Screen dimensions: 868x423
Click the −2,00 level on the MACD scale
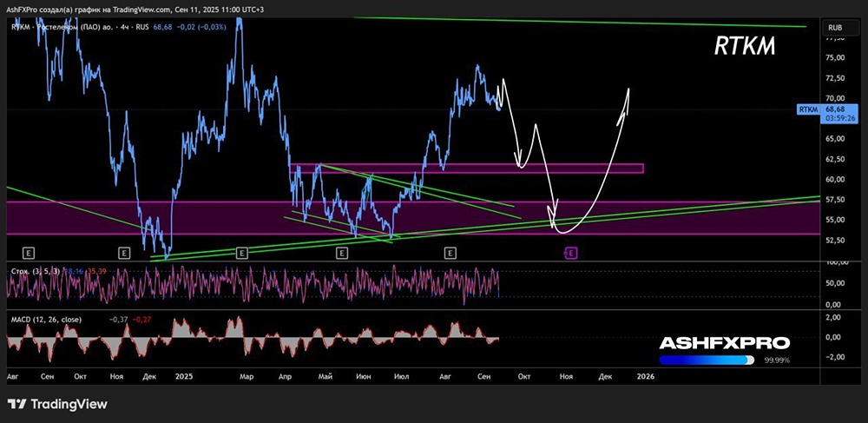pyautogui.click(x=833, y=357)
